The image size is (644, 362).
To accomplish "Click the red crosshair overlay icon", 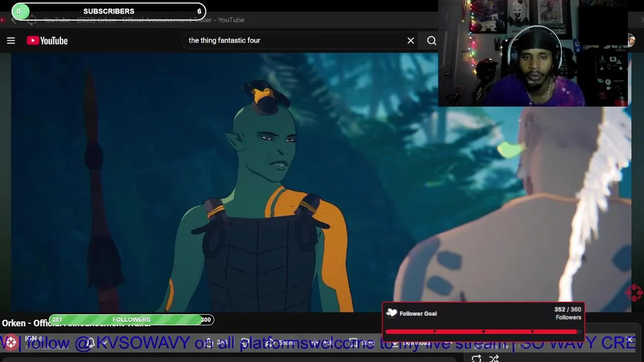I will [634, 292].
